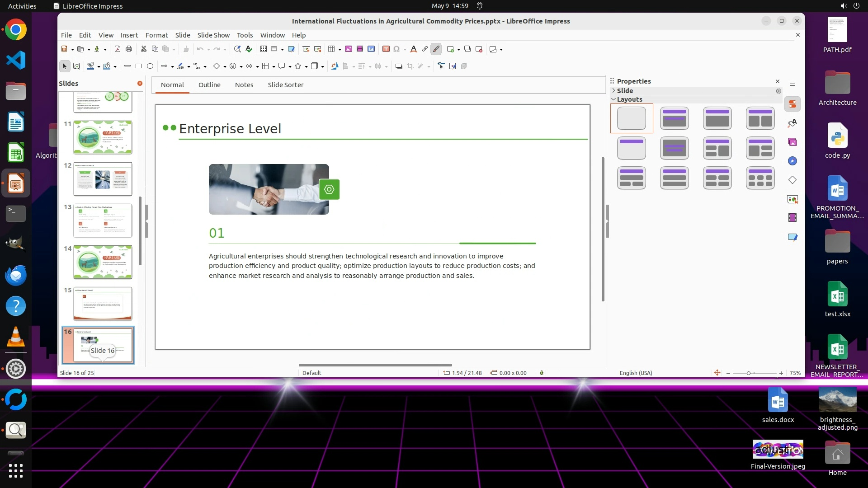Click the English (USA) language in the status bar

(636, 373)
